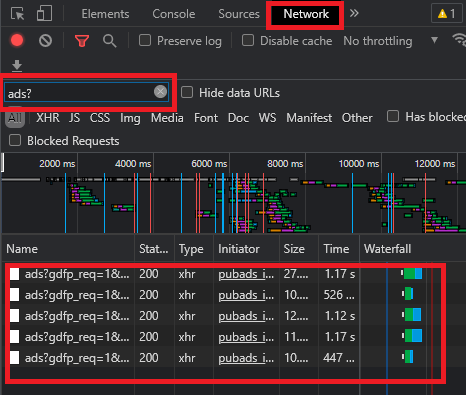The width and height of the screenshot is (466, 395).
Task: Sort by the Waterfall column header
Action: (x=413, y=249)
